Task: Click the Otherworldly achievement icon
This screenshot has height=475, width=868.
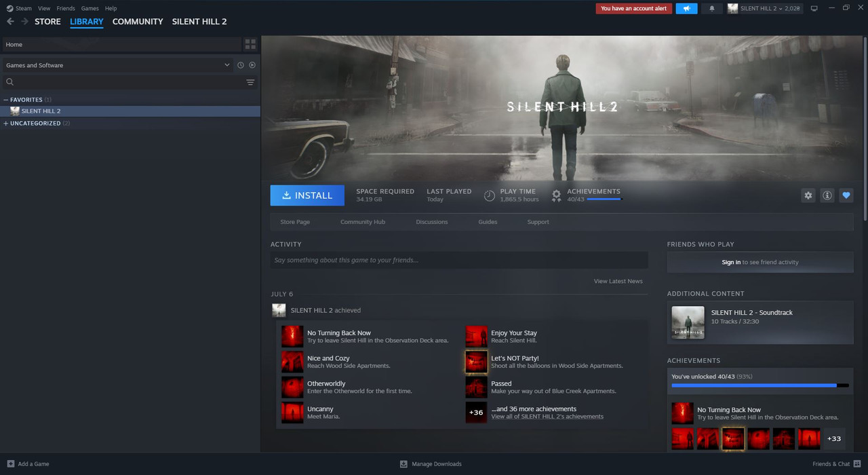Action: coord(292,387)
